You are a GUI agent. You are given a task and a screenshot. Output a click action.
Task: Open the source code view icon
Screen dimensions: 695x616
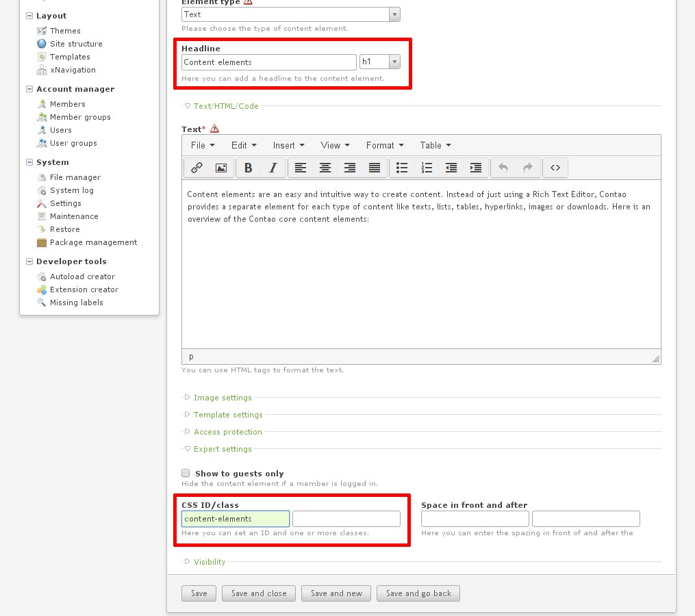coord(555,168)
